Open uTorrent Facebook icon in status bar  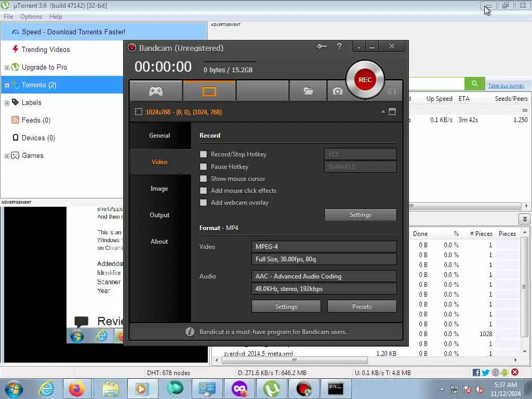point(476,373)
